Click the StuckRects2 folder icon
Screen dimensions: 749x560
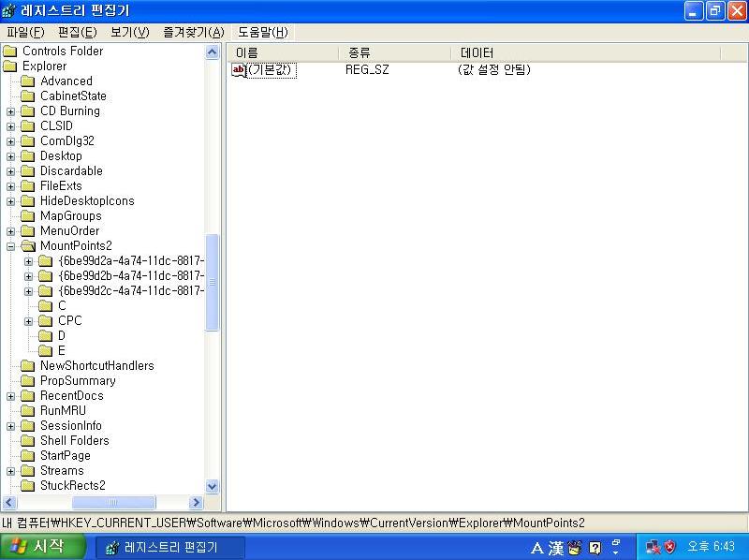pyautogui.click(x=28, y=485)
